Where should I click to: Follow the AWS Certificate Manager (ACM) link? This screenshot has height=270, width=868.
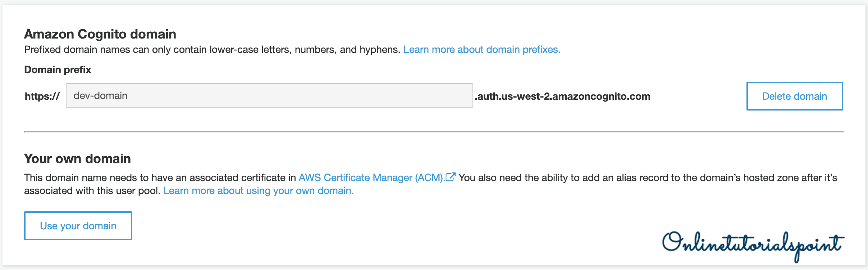pyautogui.click(x=371, y=178)
